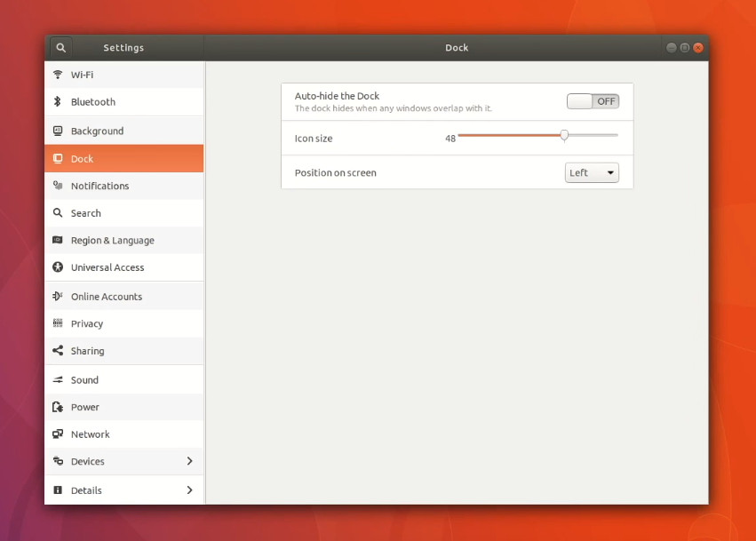Image resolution: width=756 pixels, height=541 pixels.
Task: Open Sound settings via speaker icon
Action: click(59, 379)
